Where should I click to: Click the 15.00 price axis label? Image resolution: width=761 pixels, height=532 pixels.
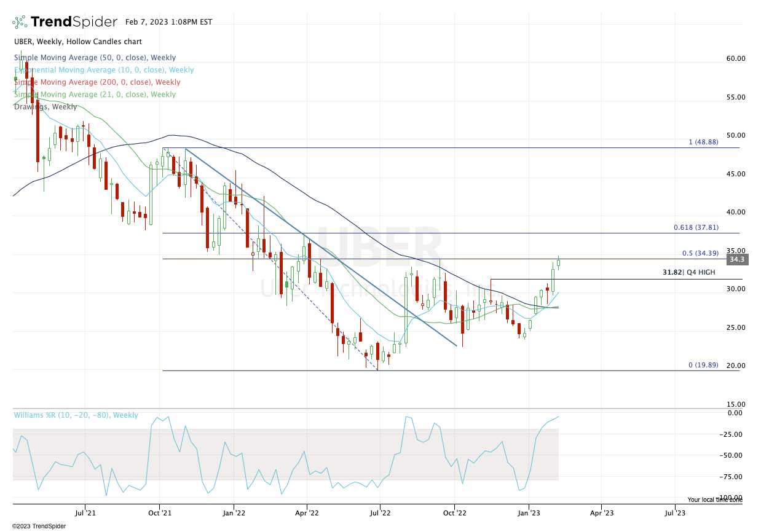coord(736,404)
